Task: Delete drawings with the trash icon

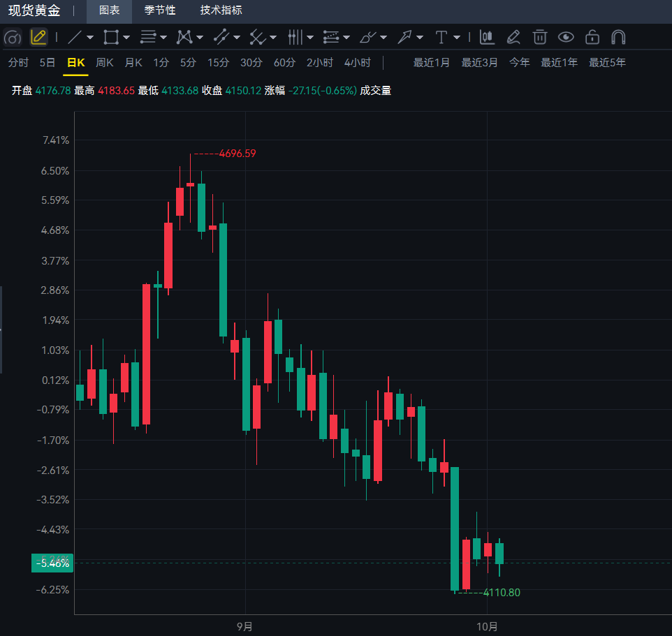Action: pyautogui.click(x=539, y=37)
